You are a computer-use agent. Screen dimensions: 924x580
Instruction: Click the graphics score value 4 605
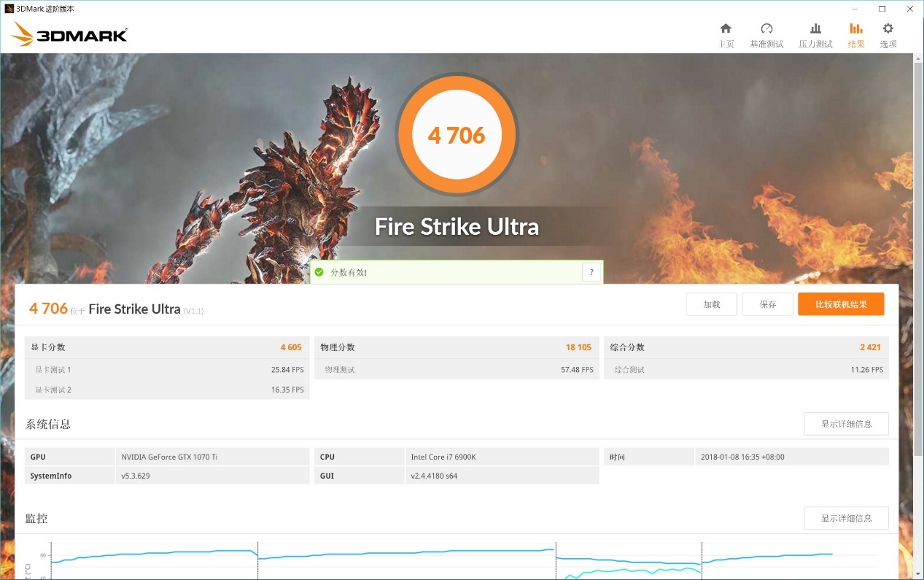click(x=291, y=347)
